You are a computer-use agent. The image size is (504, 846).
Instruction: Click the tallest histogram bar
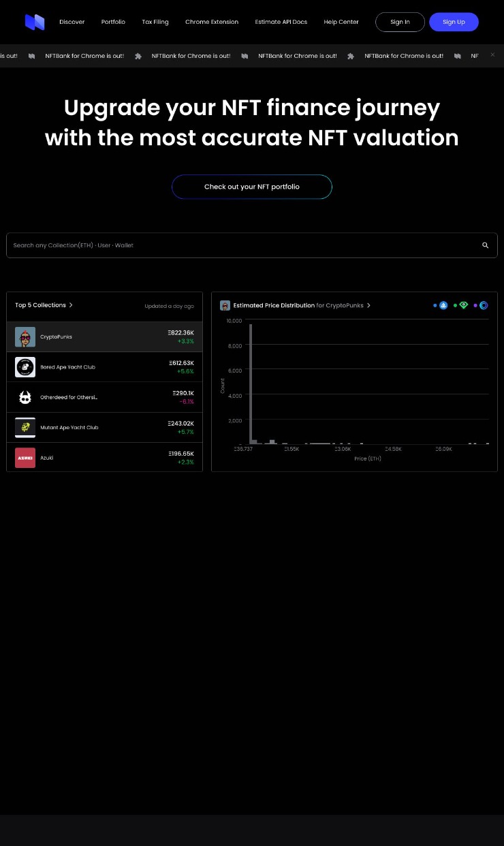(251, 384)
